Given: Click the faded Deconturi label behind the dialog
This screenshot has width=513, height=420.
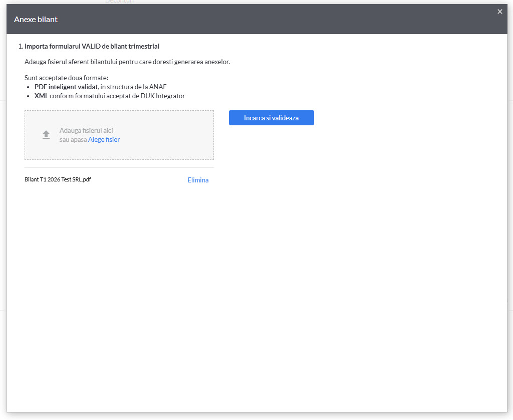Looking at the screenshot, I should (x=119, y=2).
